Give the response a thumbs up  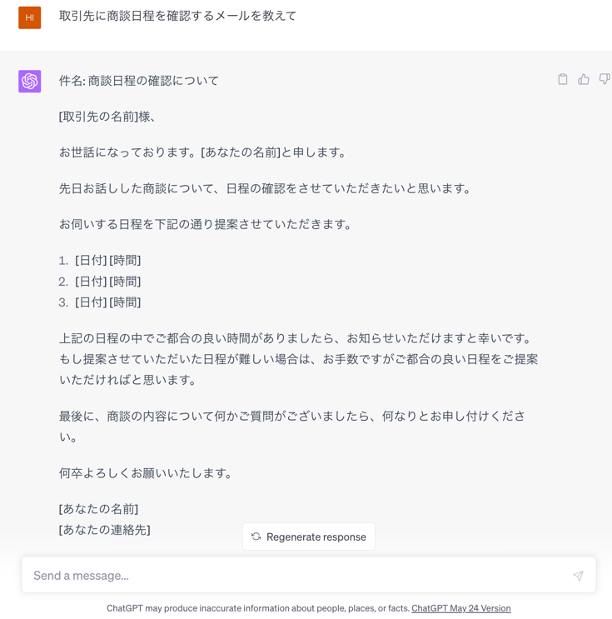[x=584, y=79]
